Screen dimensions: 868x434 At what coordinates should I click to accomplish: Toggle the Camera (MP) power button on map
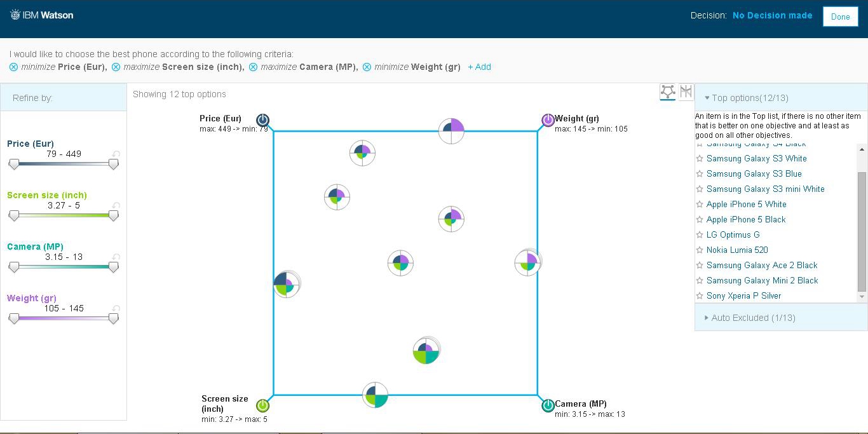(548, 405)
